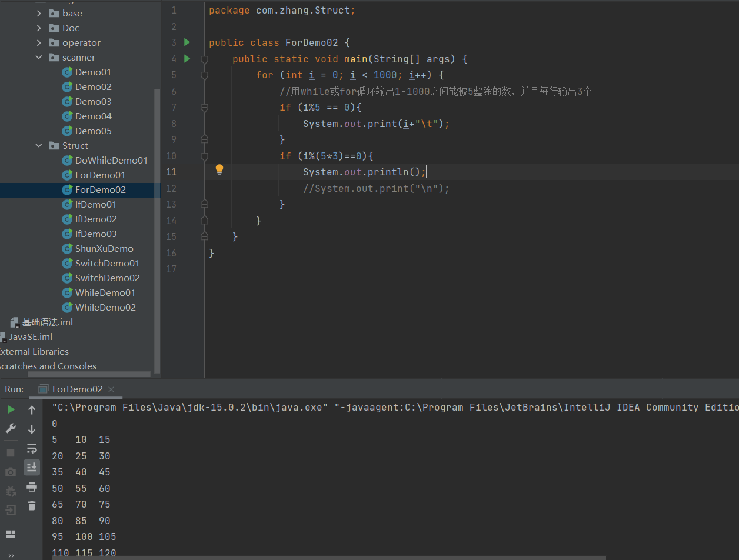Select IfDemo02 in the project tree

coord(89,219)
